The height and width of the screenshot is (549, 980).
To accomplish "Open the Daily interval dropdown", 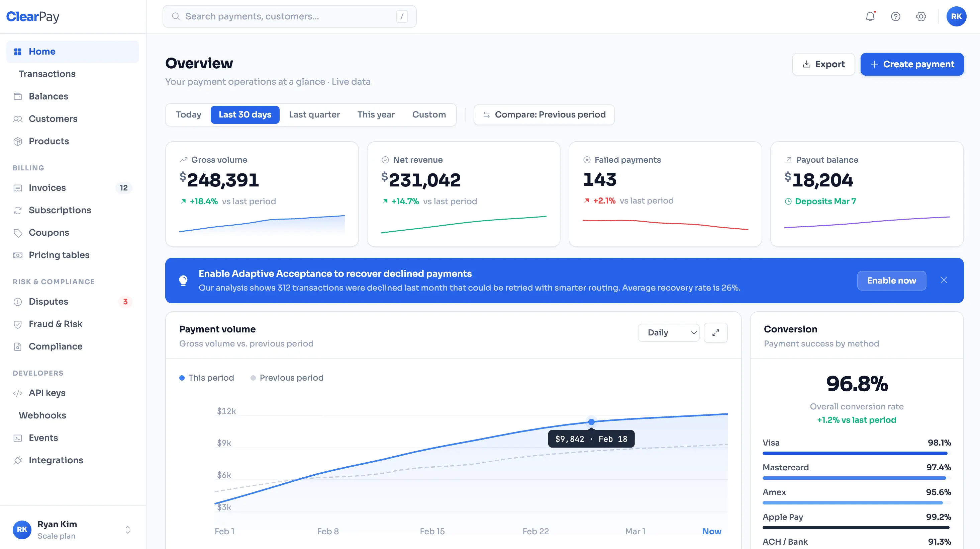I will point(668,332).
